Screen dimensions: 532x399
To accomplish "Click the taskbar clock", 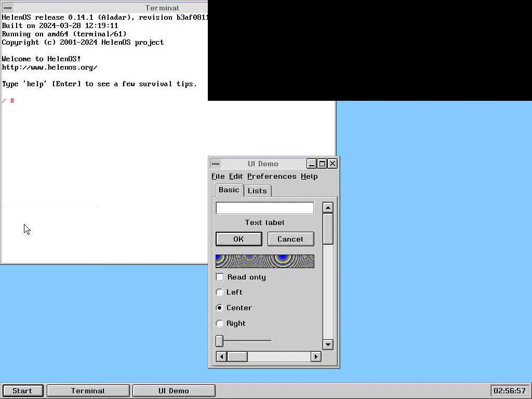I will [x=510, y=391].
